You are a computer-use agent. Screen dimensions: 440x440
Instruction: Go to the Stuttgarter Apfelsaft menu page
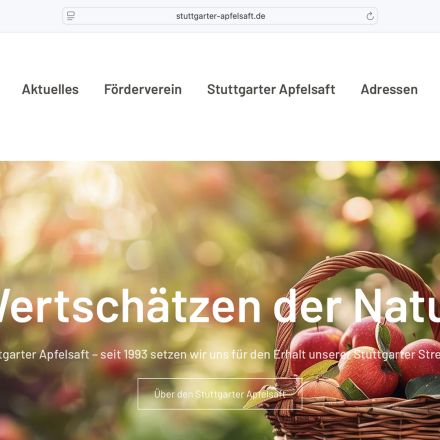pyautogui.click(x=271, y=90)
